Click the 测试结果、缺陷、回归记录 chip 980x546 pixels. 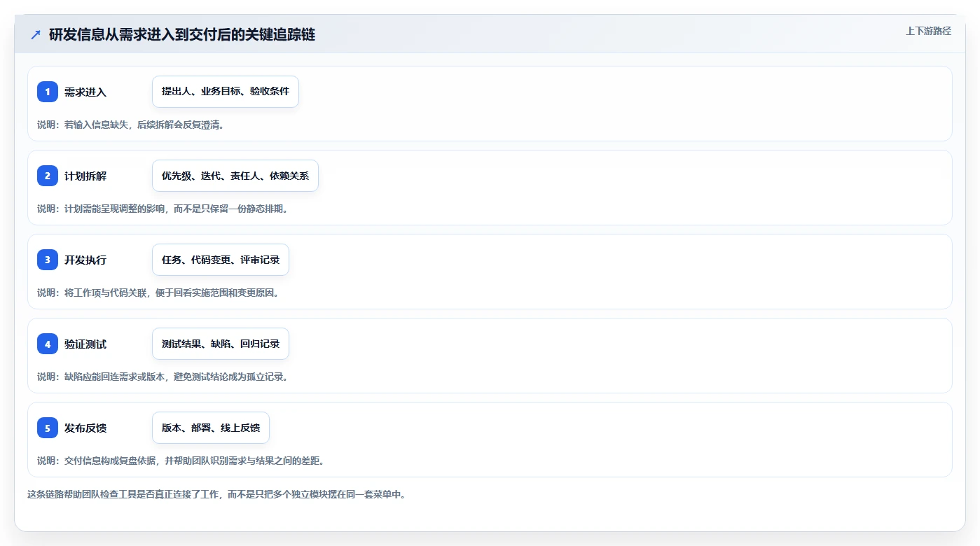coord(221,344)
